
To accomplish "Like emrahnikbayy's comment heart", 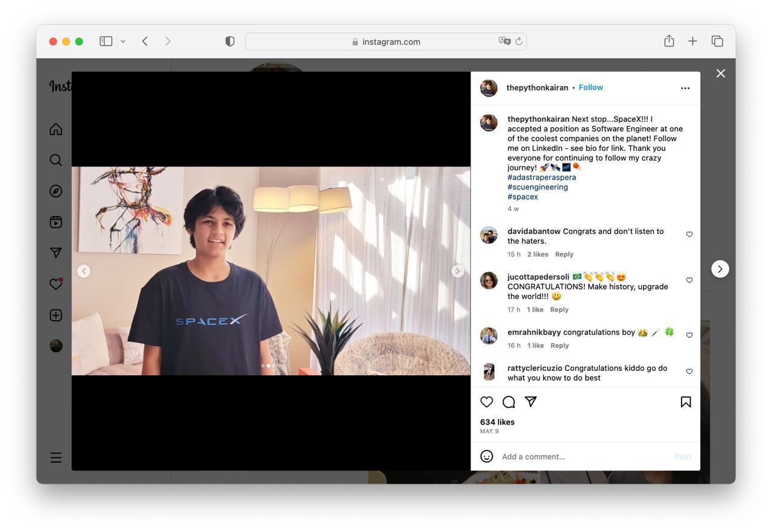I will [689, 335].
